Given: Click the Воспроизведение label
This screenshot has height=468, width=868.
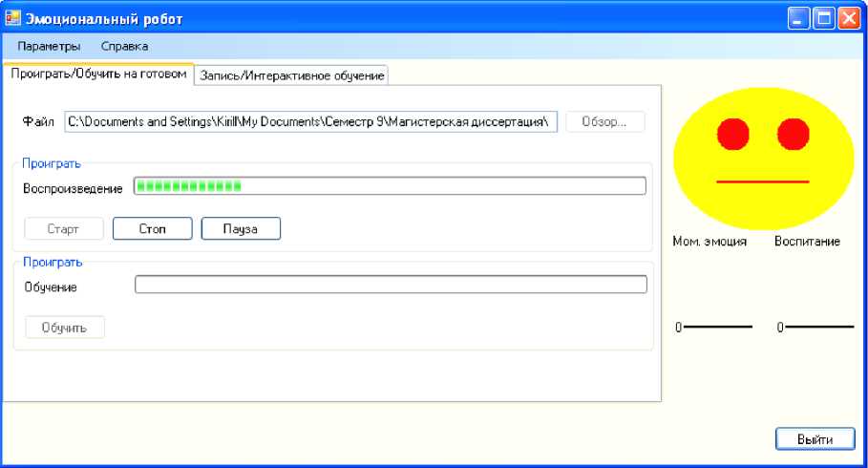Looking at the screenshot, I should tap(73, 189).
